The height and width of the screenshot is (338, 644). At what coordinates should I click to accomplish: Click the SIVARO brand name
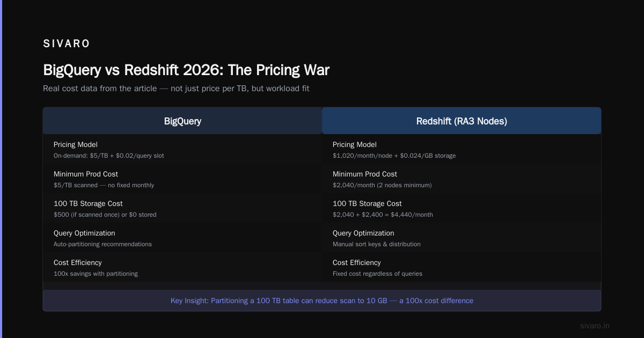click(x=67, y=44)
